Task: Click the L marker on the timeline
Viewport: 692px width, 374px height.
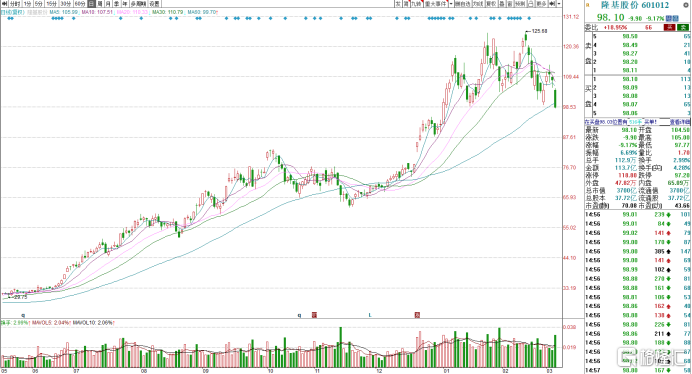Action: click(370, 315)
